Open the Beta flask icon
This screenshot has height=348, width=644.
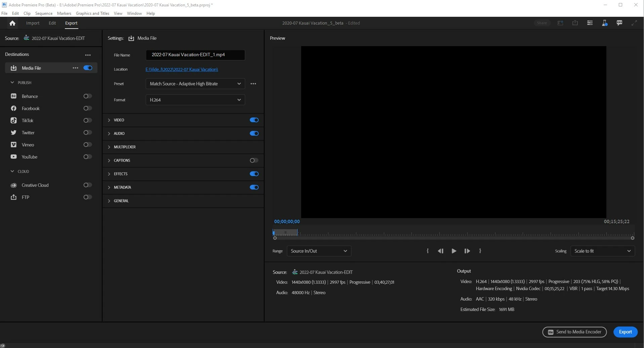(x=605, y=23)
